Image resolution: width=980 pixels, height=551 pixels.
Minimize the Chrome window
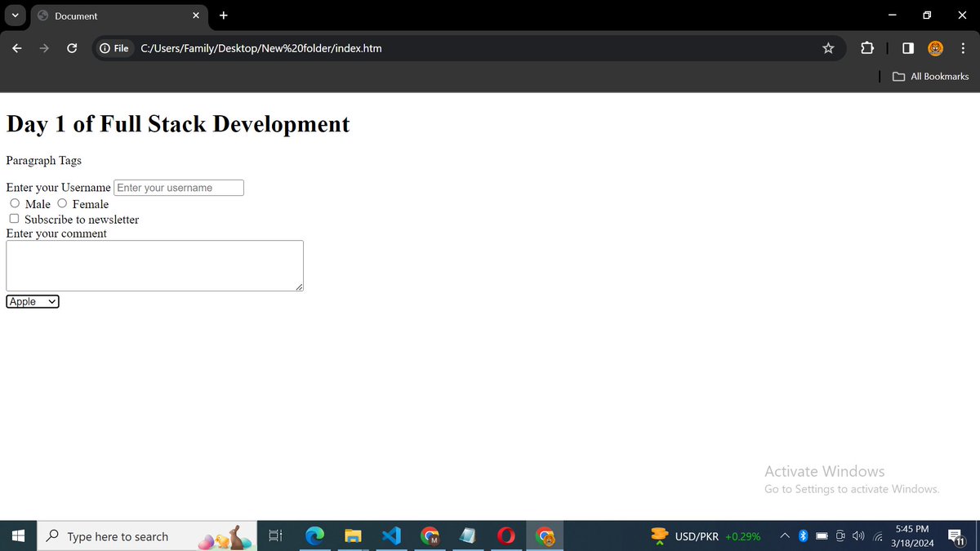tap(892, 16)
